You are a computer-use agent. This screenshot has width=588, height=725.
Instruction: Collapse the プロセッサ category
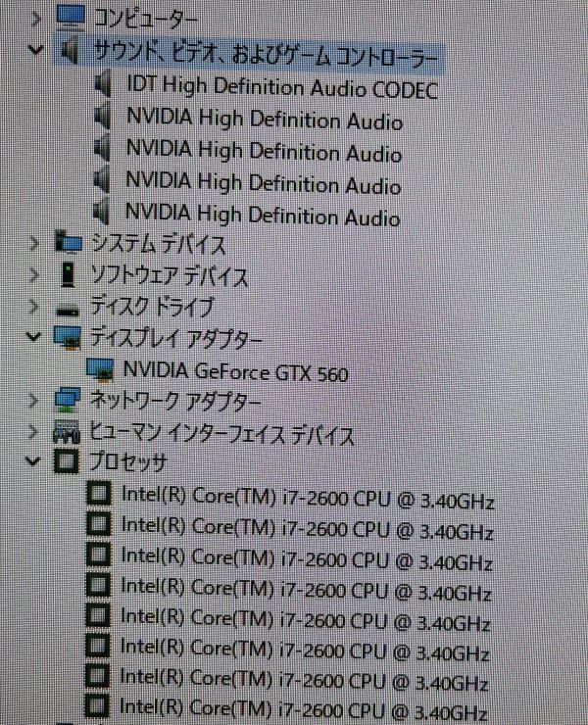32,460
